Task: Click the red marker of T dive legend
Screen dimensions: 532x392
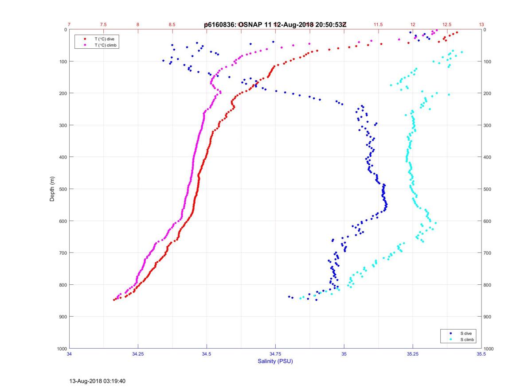Action: (x=85, y=39)
